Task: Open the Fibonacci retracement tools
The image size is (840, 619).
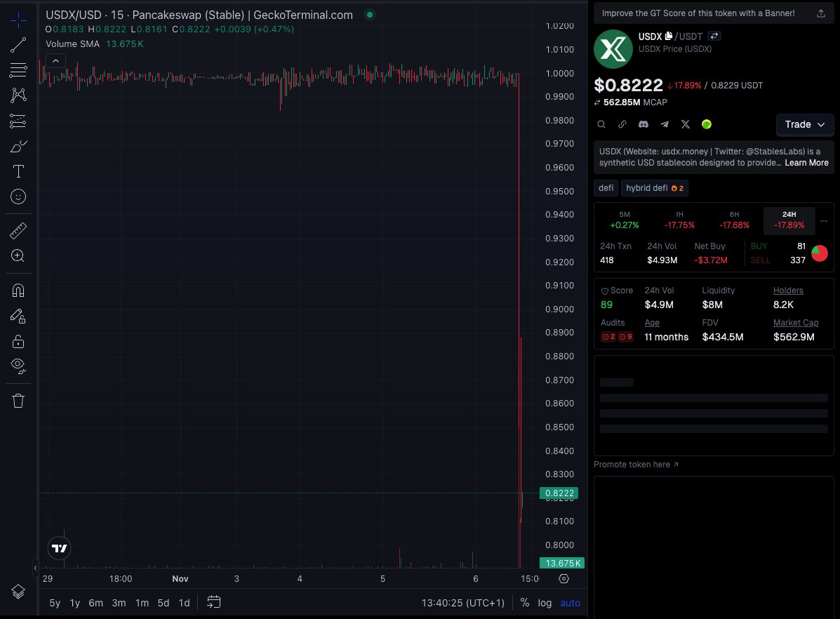Action: pyautogui.click(x=18, y=69)
